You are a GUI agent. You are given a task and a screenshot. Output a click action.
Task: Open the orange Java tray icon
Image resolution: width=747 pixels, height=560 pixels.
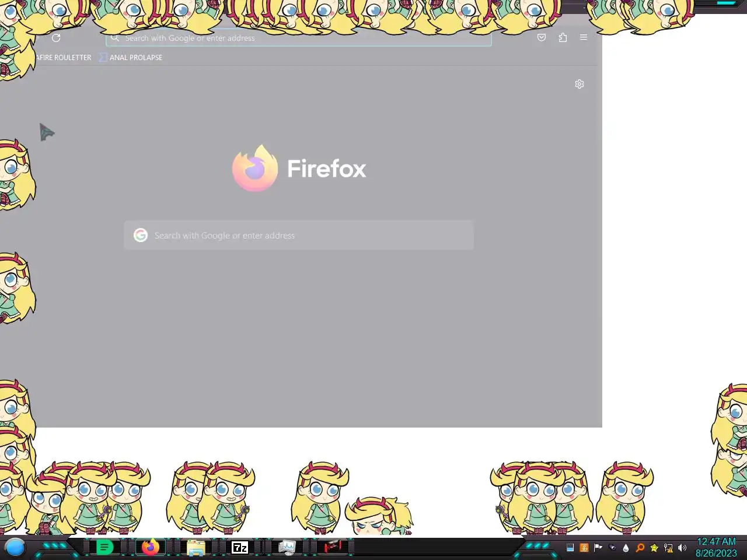584,548
